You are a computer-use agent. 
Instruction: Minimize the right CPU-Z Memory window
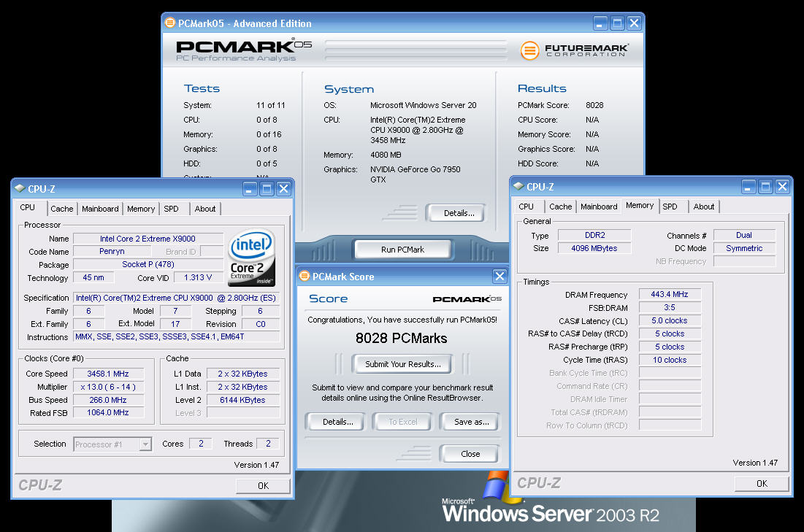pos(749,187)
